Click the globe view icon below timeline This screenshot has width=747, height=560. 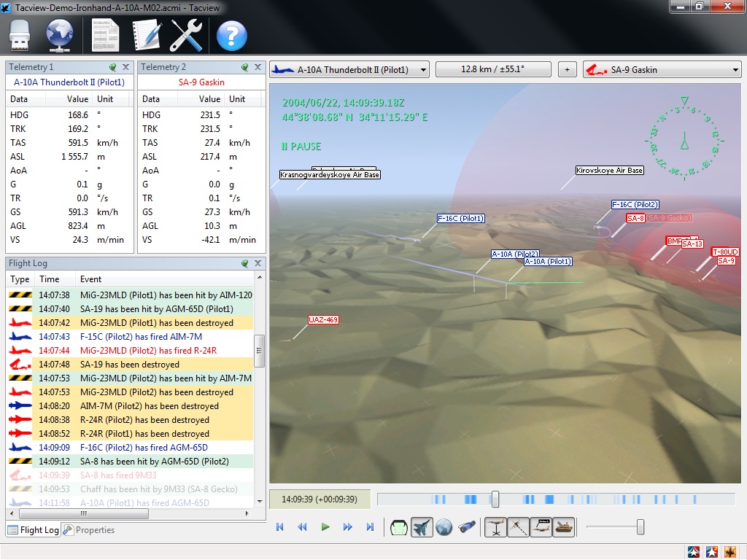[444, 527]
